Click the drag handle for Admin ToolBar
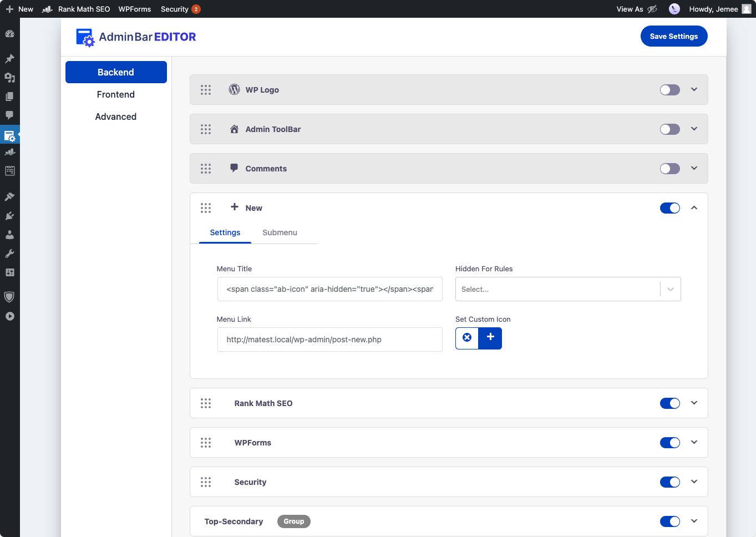756x537 pixels. click(x=206, y=129)
